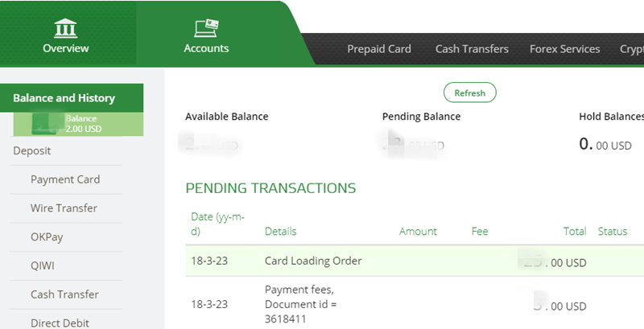The width and height of the screenshot is (644, 329).
Task: Select the 2.00 USD balance entry
Action: [78, 123]
